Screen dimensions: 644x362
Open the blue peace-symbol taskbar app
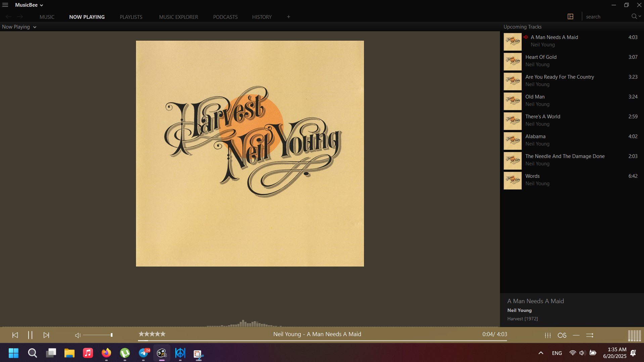(180, 353)
